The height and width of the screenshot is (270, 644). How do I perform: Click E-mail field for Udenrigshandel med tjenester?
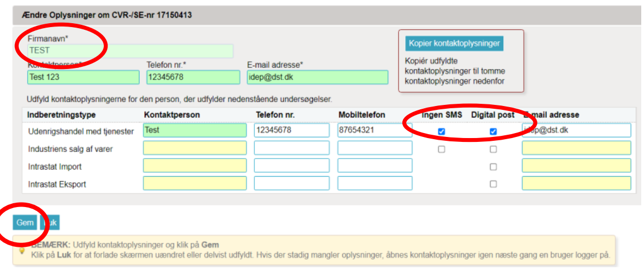click(x=576, y=130)
